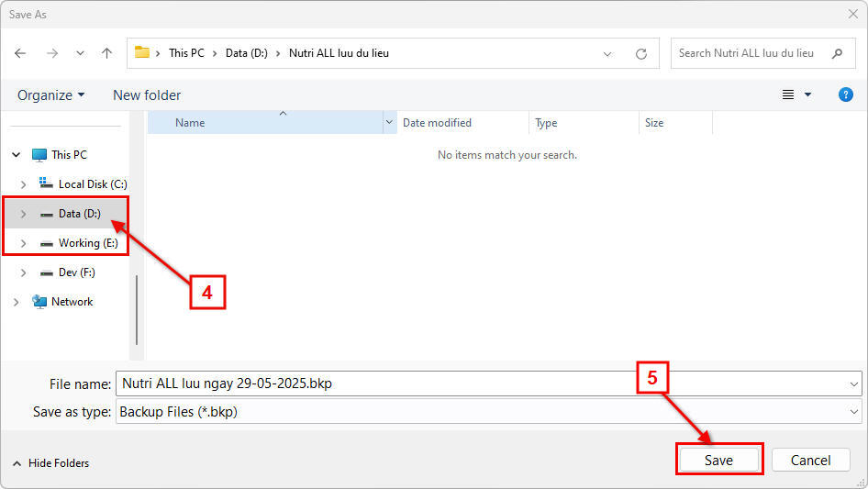
Task: Click the Forward navigation arrow
Action: point(51,53)
